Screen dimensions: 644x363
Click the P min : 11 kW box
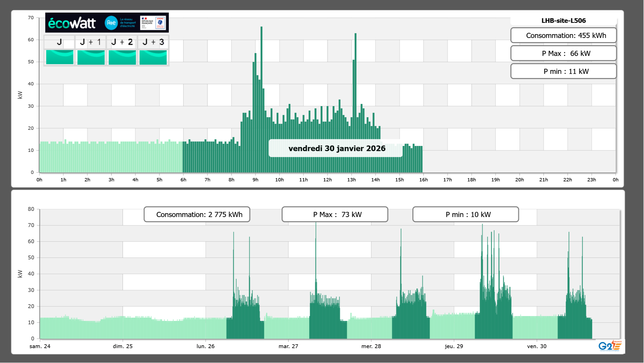pyautogui.click(x=563, y=71)
